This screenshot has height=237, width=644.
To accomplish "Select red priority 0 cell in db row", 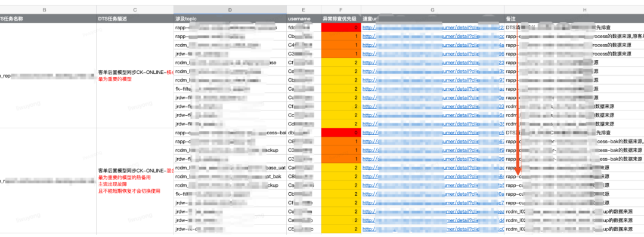I will (341, 133).
